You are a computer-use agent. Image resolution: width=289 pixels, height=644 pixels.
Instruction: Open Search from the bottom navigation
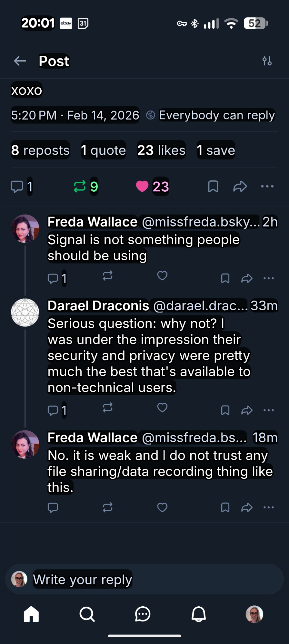click(x=87, y=614)
